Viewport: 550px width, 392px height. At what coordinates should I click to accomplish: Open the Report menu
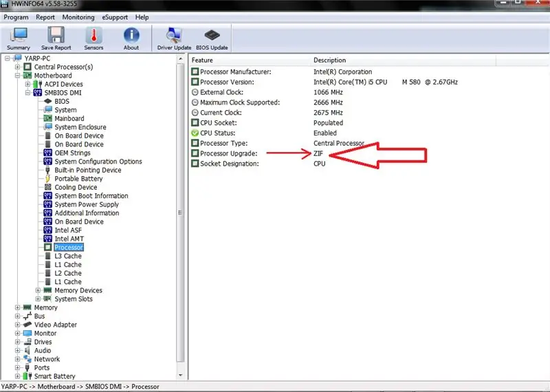[45, 17]
